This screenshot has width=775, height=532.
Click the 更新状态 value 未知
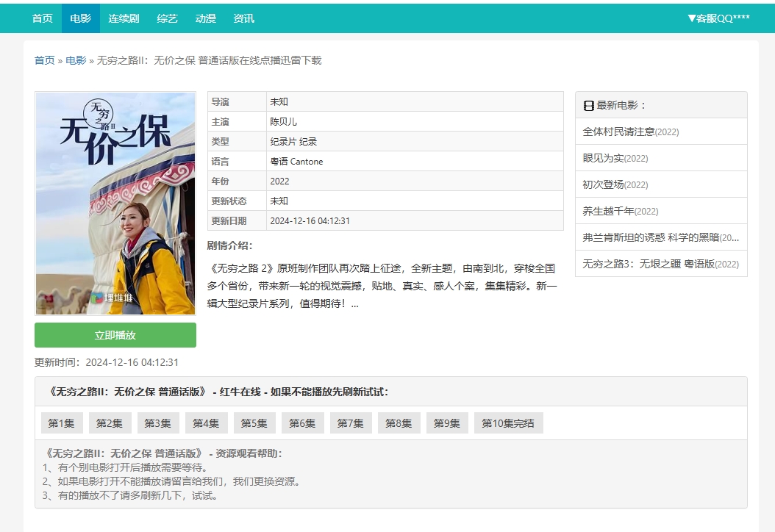pos(279,201)
